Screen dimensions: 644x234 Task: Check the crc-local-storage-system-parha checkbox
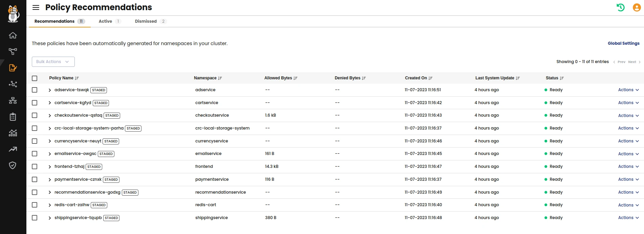point(35,128)
